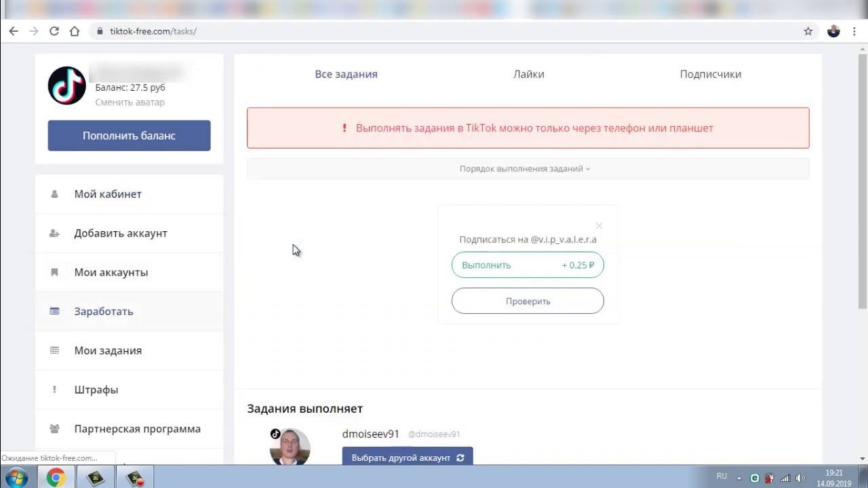Click the bookmark icon beside Мои аккаунты
The image size is (868, 488).
tap(54, 272)
